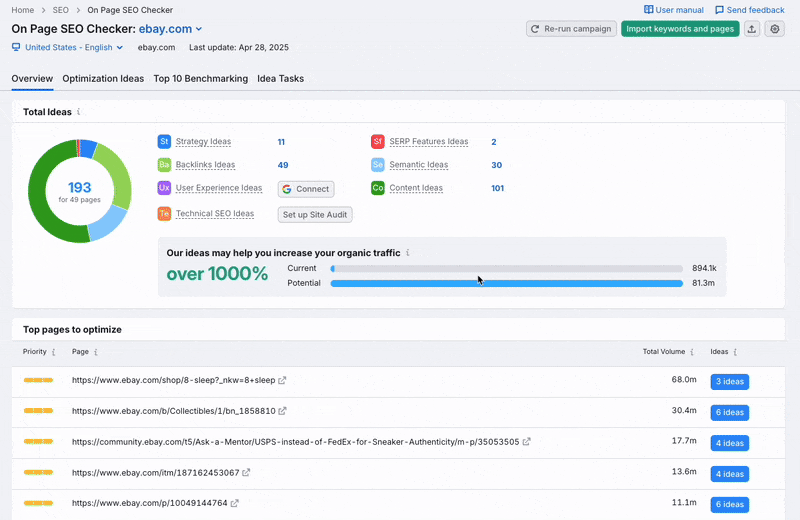
Task: Click the Potential traffic progress bar
Action: pyautogui.click(x=506, y=283)
